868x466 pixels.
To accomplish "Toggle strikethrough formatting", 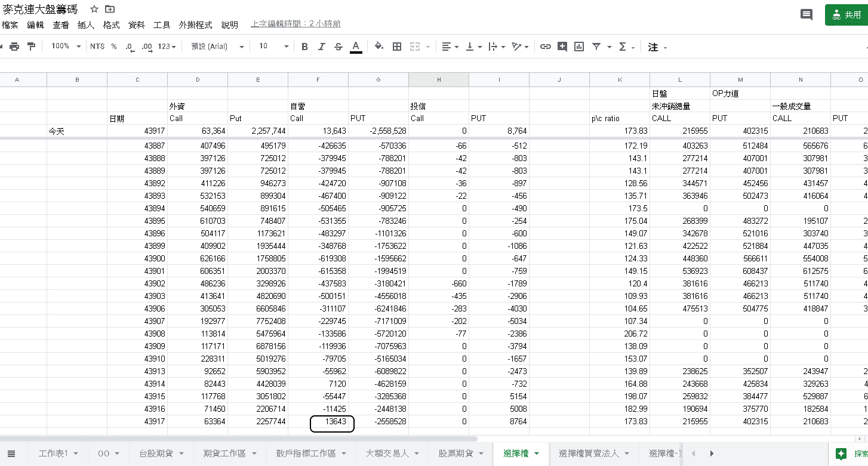I will [338, 47].
